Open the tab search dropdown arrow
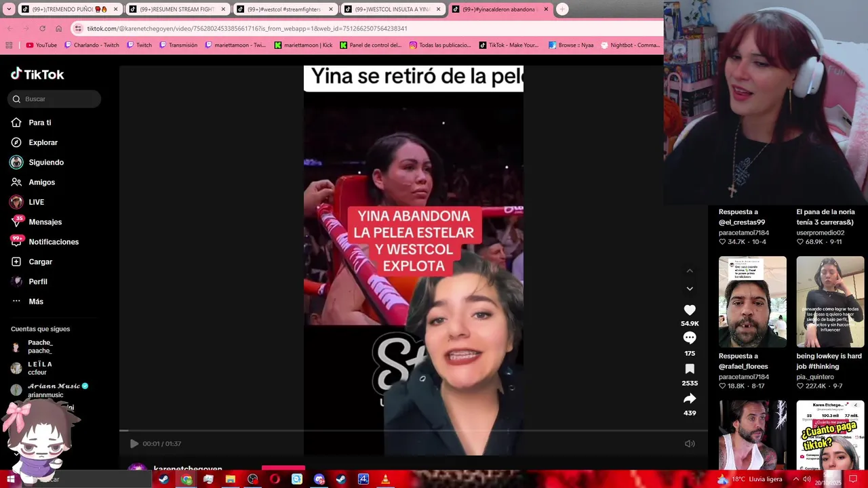This screenshot has height=488, width=868. (x=8, y=9)
